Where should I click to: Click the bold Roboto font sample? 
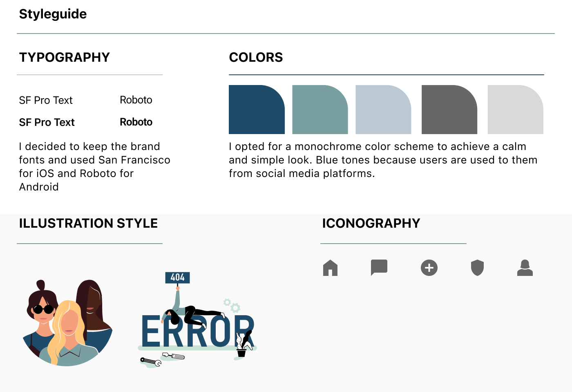click(136, 122)
